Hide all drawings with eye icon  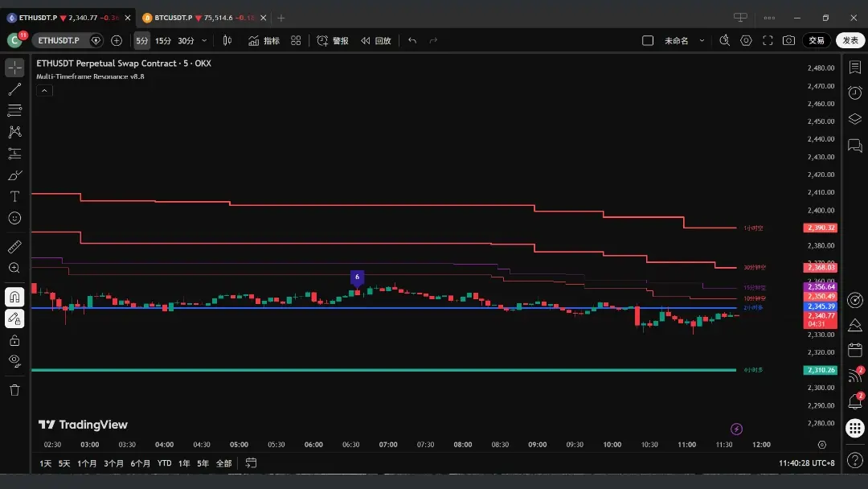14,360
